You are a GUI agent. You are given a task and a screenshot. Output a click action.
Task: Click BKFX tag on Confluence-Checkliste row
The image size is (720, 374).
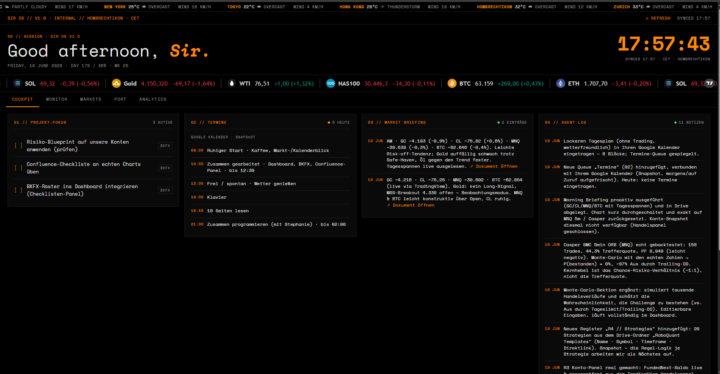point(165,168)
